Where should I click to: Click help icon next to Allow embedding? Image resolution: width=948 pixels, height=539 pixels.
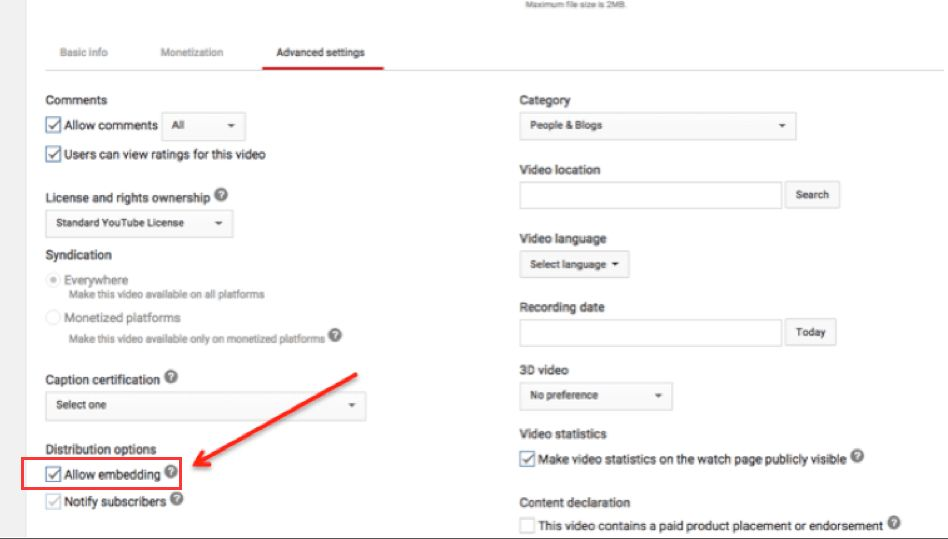(x=171, y=473)
